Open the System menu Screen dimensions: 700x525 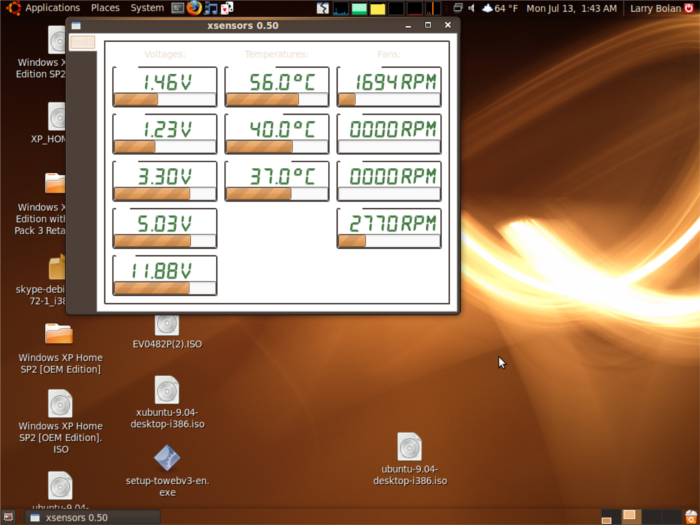147,8
